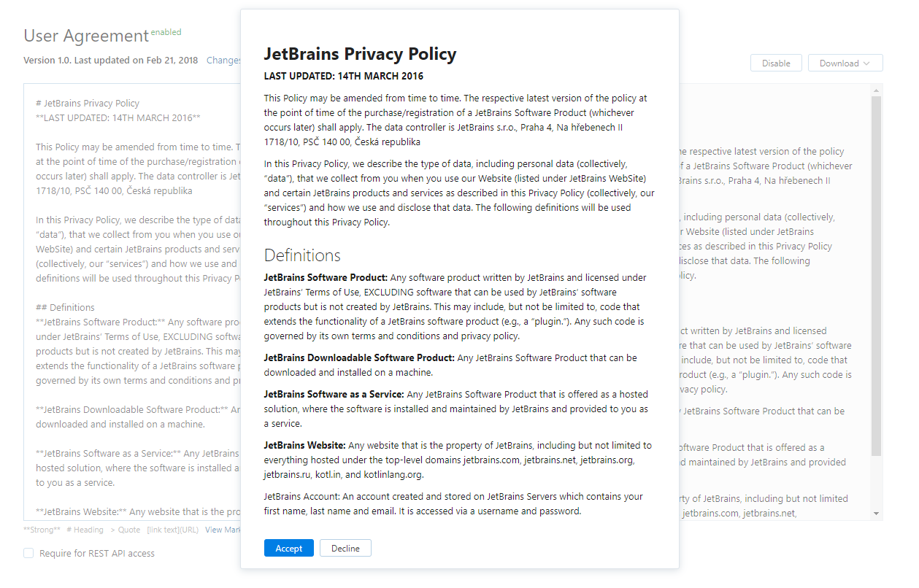
Task: Decline the privacy policy agreement
Action: pyautogui.click(x=345, y=547)
